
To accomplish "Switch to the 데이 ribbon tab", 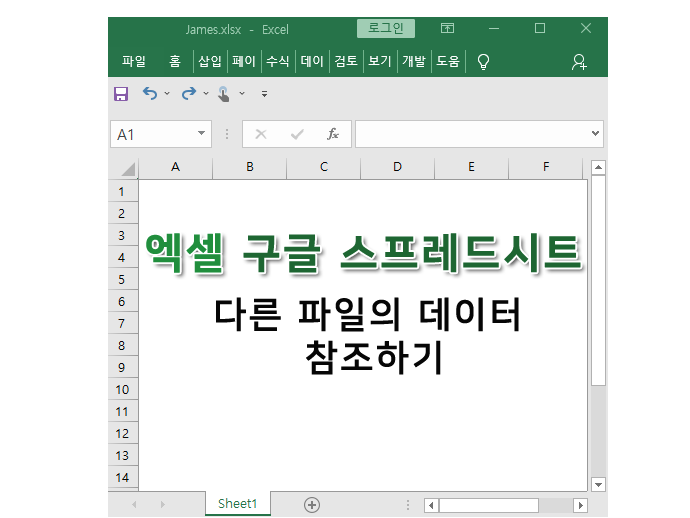I will click(312, 61).
